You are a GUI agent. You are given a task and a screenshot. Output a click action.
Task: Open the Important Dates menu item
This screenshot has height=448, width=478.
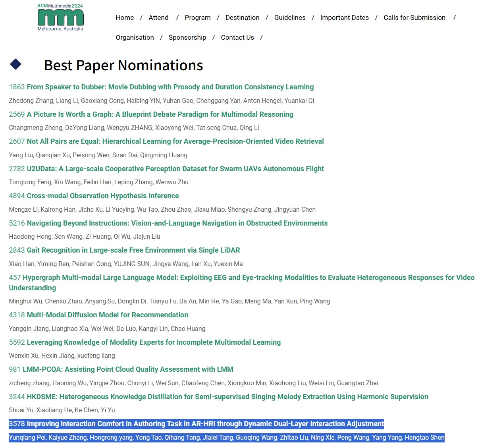click(344, 17)
